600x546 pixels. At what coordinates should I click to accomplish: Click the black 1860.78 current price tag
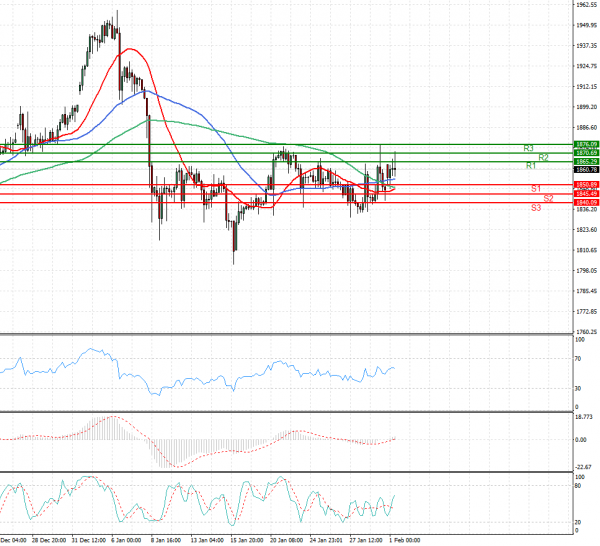(587, 170)
